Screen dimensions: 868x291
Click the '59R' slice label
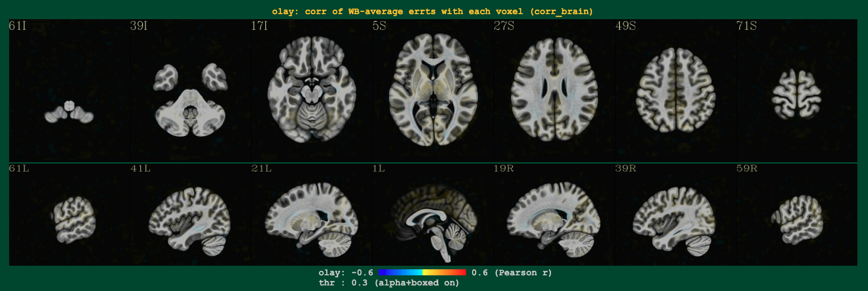(747, 168)
